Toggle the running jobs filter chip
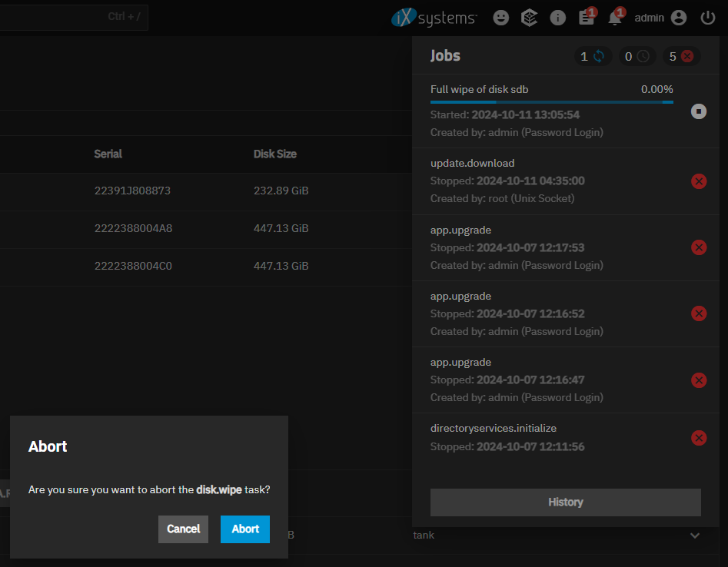This screenshot has width=728, height=567. tap(592, 56)
